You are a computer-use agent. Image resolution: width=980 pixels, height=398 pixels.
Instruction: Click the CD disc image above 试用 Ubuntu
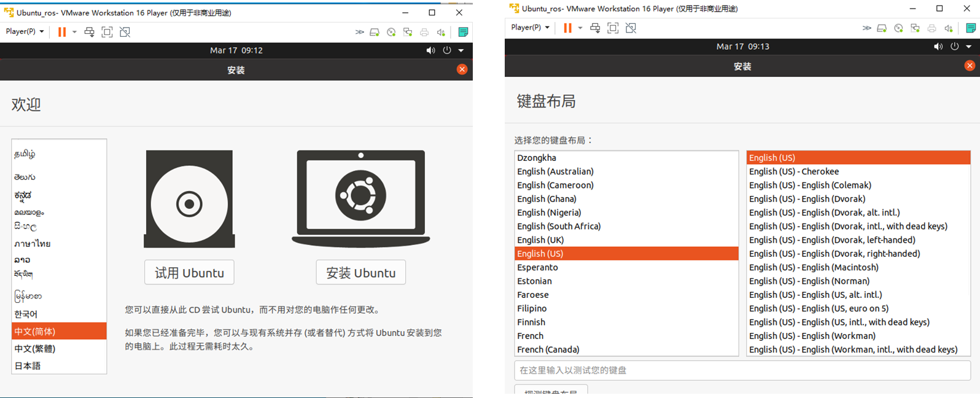[189, 199]
